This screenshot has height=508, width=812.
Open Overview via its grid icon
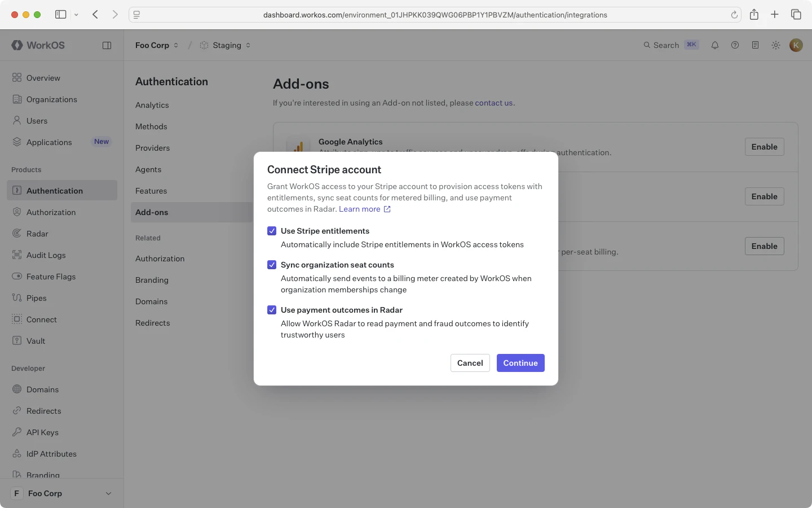coord(17,78)
